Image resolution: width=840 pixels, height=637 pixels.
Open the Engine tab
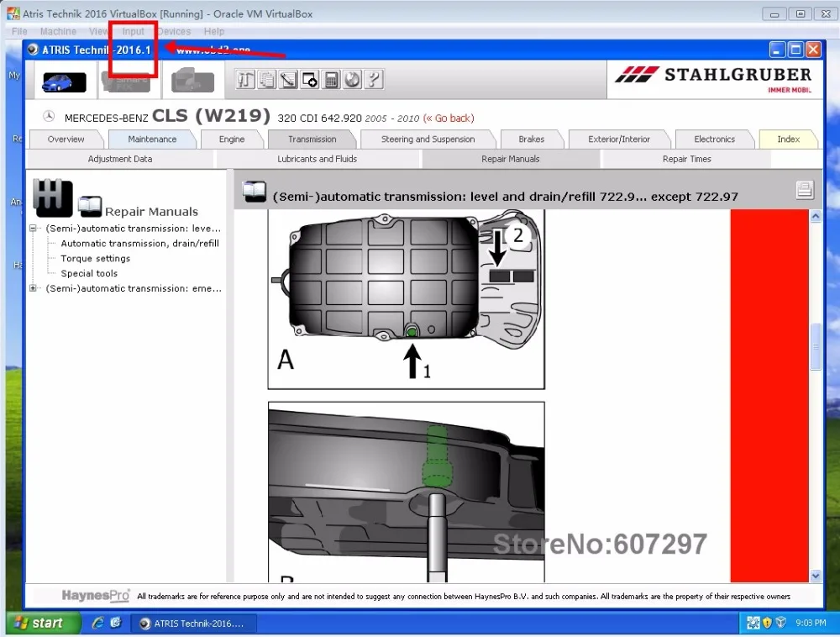(x=232, y=140)
